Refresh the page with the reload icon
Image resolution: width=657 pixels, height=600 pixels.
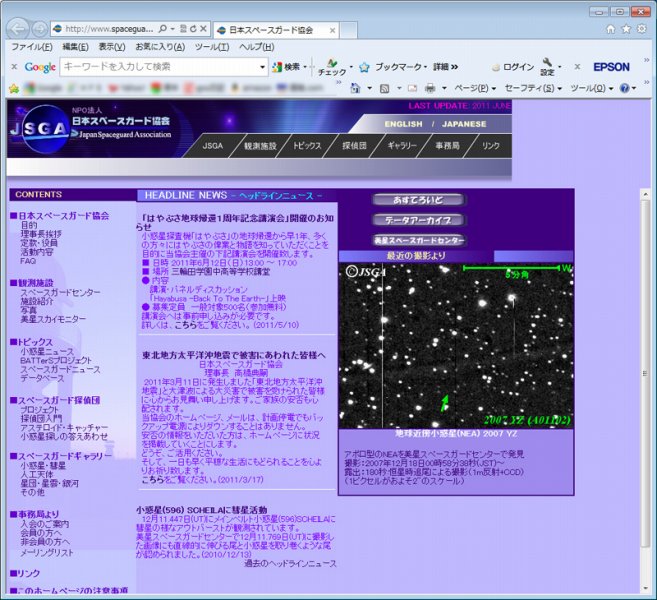click(x=191, y=29)
